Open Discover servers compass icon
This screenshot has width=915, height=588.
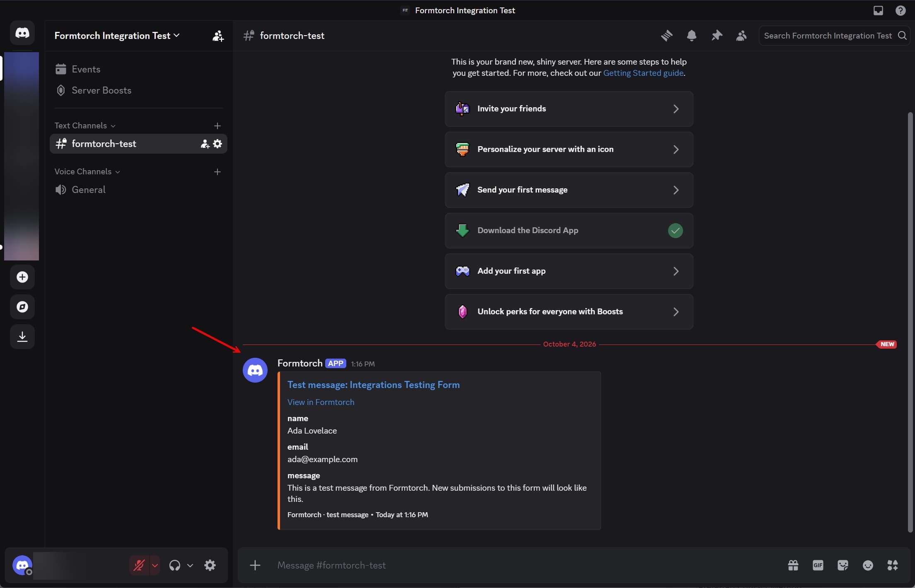pyautogui.click(x=22, y=307)
